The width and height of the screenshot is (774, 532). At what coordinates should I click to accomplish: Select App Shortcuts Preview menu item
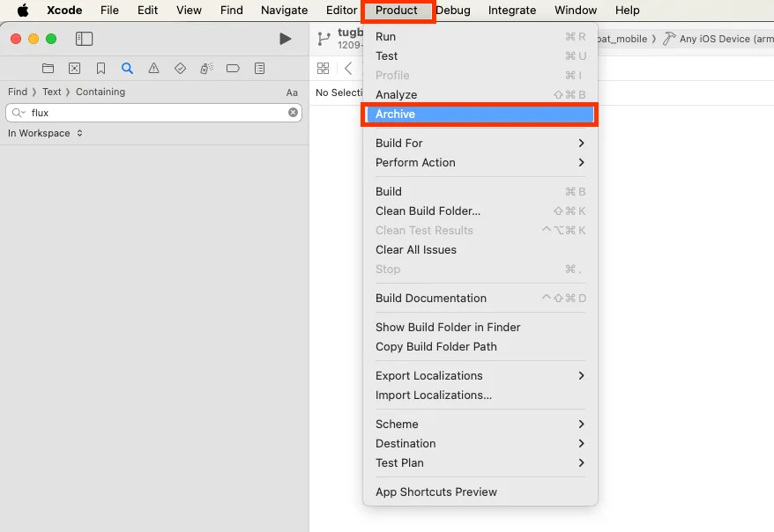tap(480, 492)
